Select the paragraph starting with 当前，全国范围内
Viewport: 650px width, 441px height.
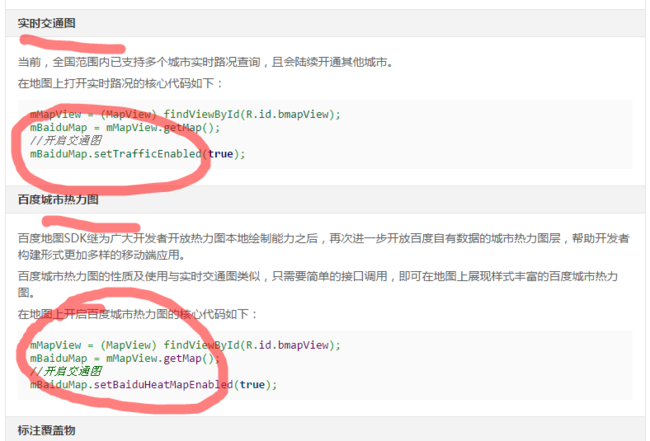(x=205, y=62)
